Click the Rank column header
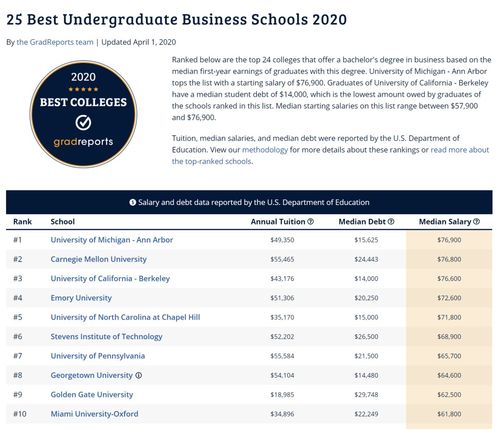This screenshot has height=429, width=500. click(22, 222)
